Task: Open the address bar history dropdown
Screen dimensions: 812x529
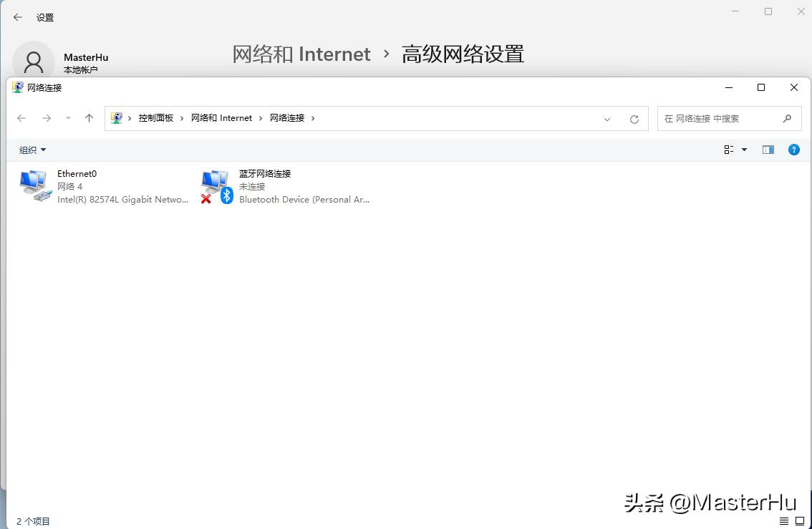Action: point(607,118)
